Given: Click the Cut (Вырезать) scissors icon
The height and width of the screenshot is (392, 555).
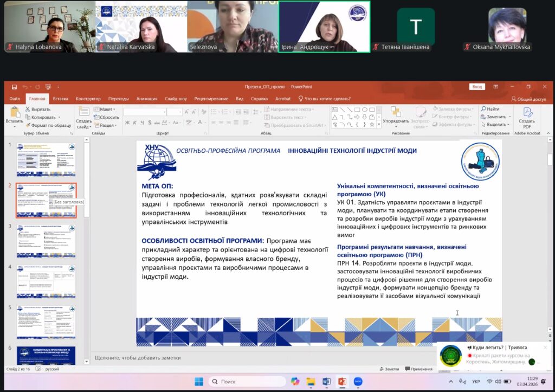Looking at the screenshot, I should tap(28, 109).
